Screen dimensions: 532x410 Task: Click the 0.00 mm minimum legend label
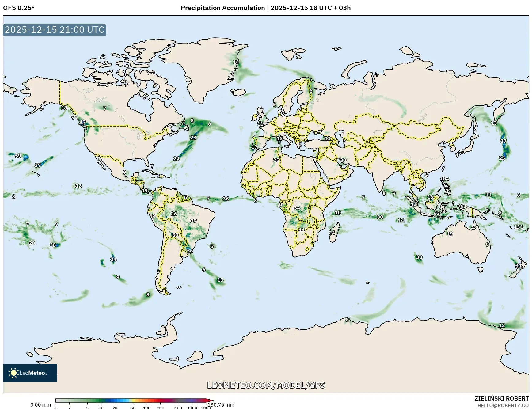point(40,405)
